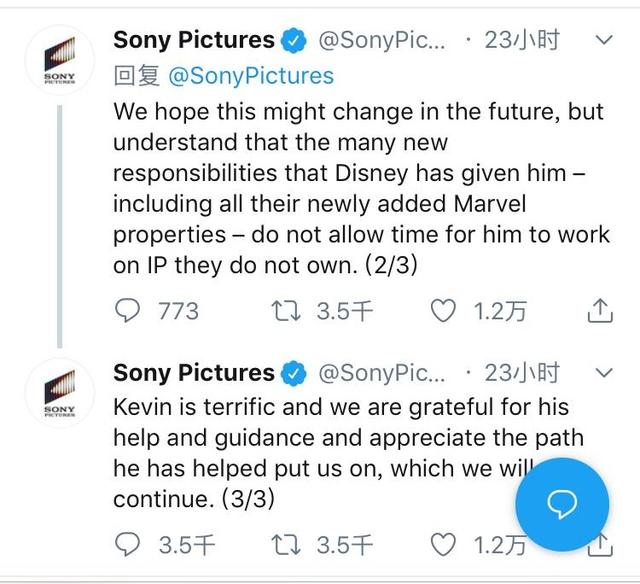Click the @SonyPic... handle on first tweet

tap(382, 40)
